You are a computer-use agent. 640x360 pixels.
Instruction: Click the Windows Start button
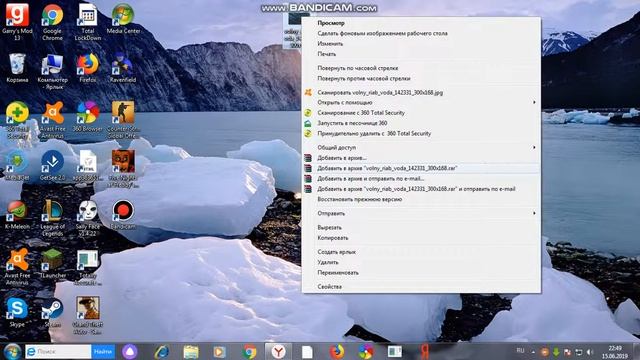(x=12, y=352)
